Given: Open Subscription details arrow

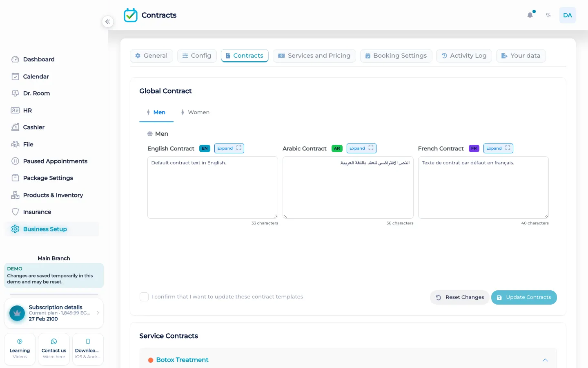Looking at the screenshot, I should pyautogui.click(x=98, y=313).
